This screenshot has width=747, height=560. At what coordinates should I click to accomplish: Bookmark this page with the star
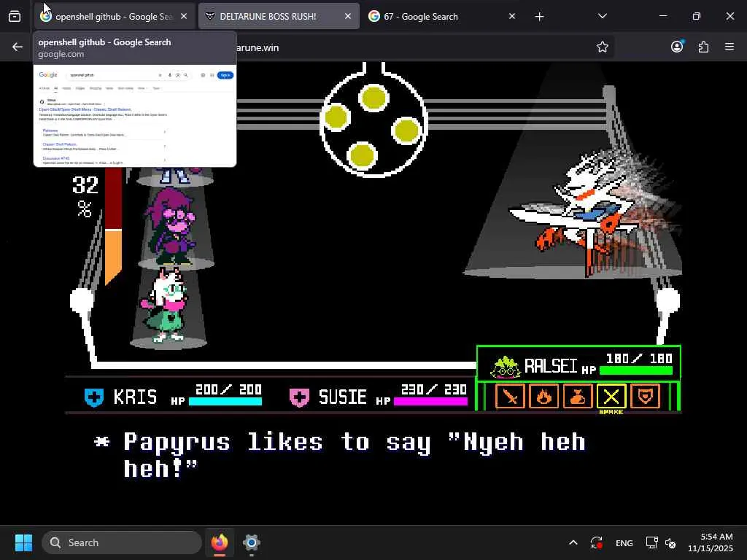tap(602, 47)
